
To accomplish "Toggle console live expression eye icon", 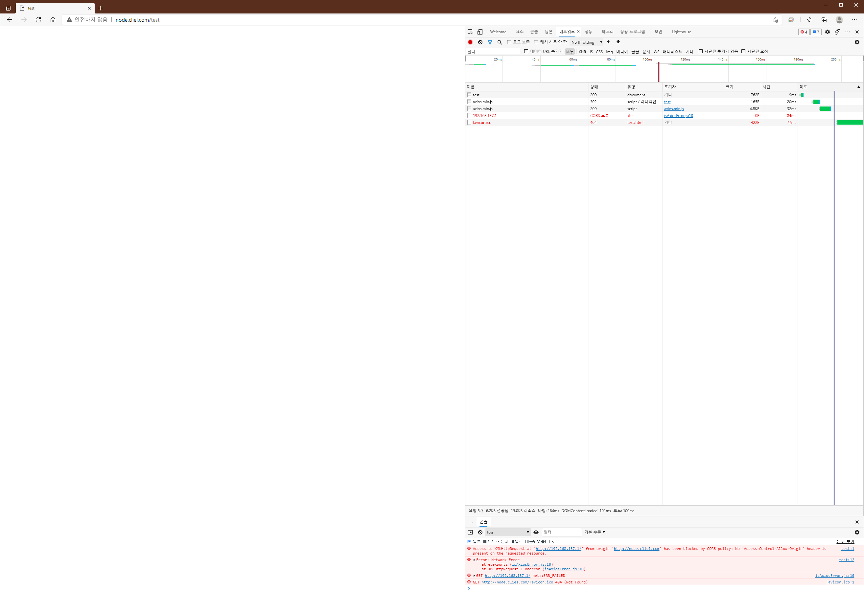I will (x=536, y=532).
